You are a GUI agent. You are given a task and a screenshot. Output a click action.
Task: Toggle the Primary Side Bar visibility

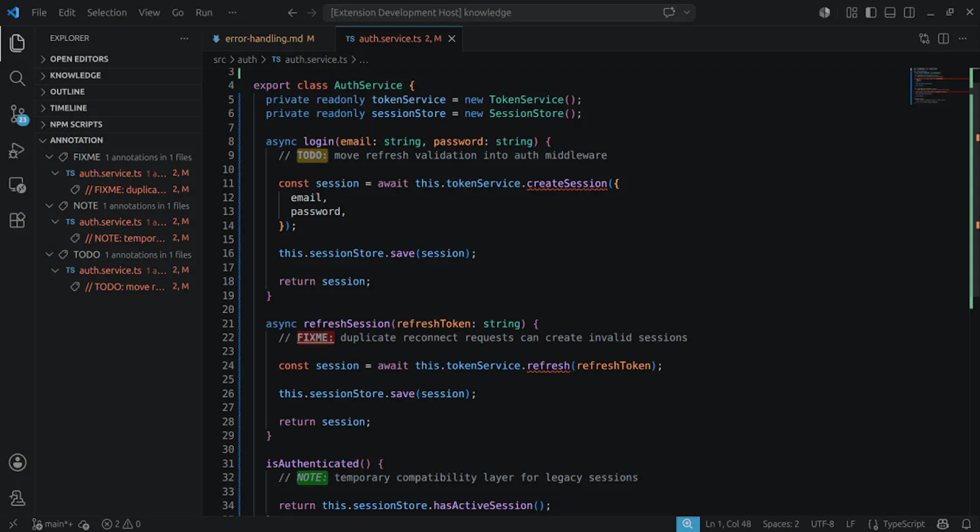(x=871, y=12)
